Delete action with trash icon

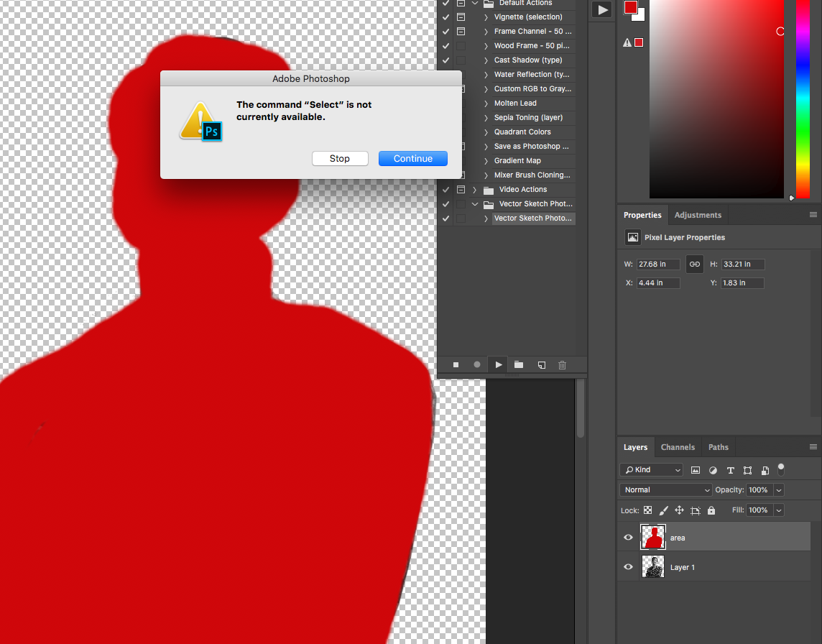(x=562, y=364)
